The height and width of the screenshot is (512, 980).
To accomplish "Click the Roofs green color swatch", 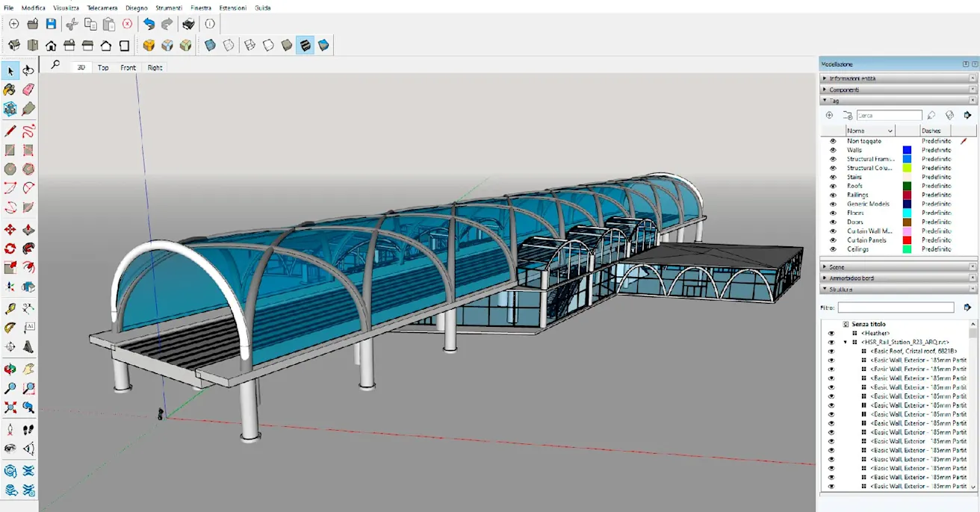I will coord(907,186).
